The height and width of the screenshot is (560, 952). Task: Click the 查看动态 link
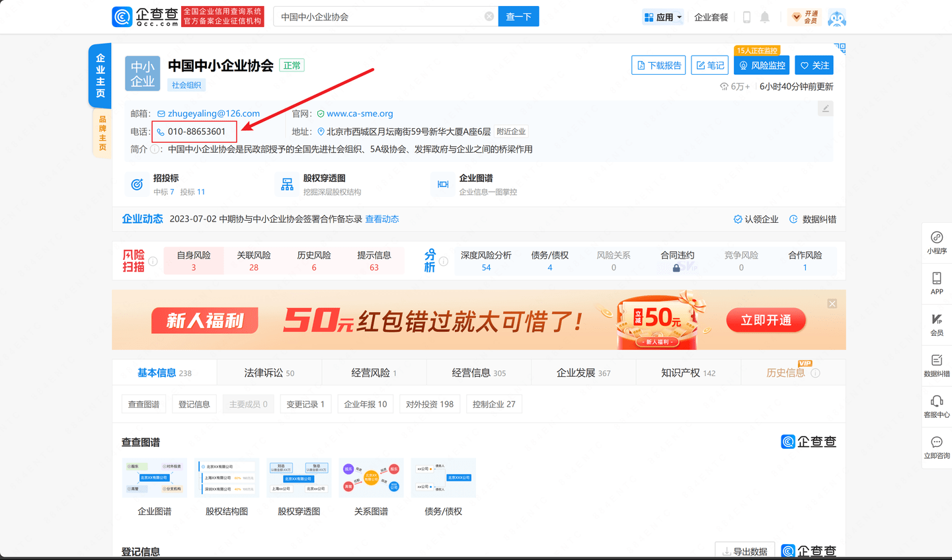pyautogui.click(x=382, y=220)
